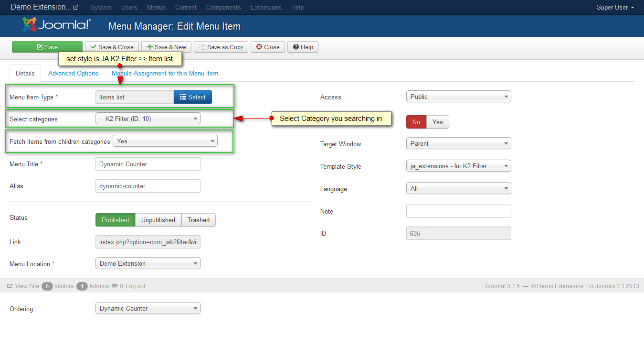Image resolution: width=644 pixels, height=357 pixels.
Task: Click the Save & New button
Action: tap(167, 47)
